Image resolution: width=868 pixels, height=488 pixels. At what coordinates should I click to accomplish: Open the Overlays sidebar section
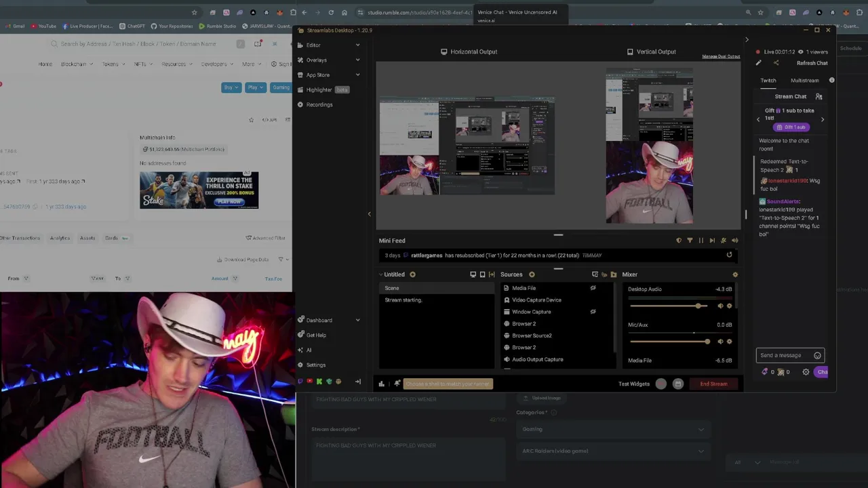coord(316,60)
